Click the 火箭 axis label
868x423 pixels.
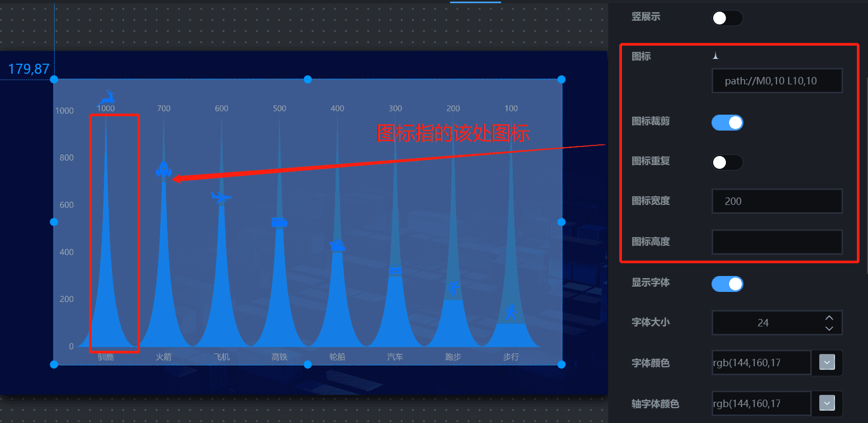point(163,357)
